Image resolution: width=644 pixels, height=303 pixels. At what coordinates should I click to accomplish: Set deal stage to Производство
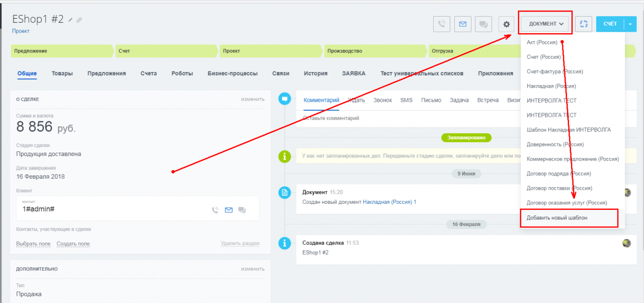(x=375, y=51)
